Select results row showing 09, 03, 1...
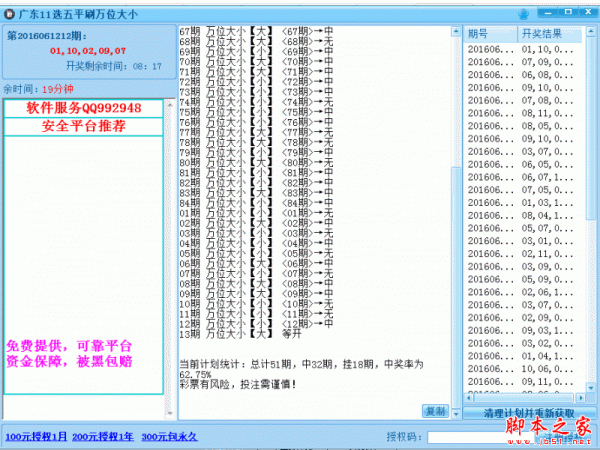Screen dimensions: 600x450 [x=524, y=331]
